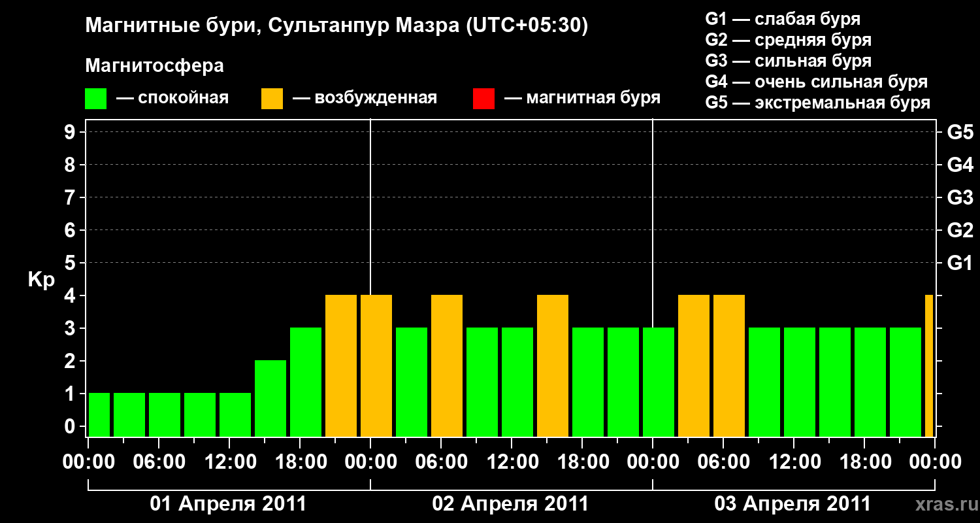Click the 'G3' tick label on the right axis
Image resolution: width=980 pixels, height=523 pixels.
click(960, 198)
